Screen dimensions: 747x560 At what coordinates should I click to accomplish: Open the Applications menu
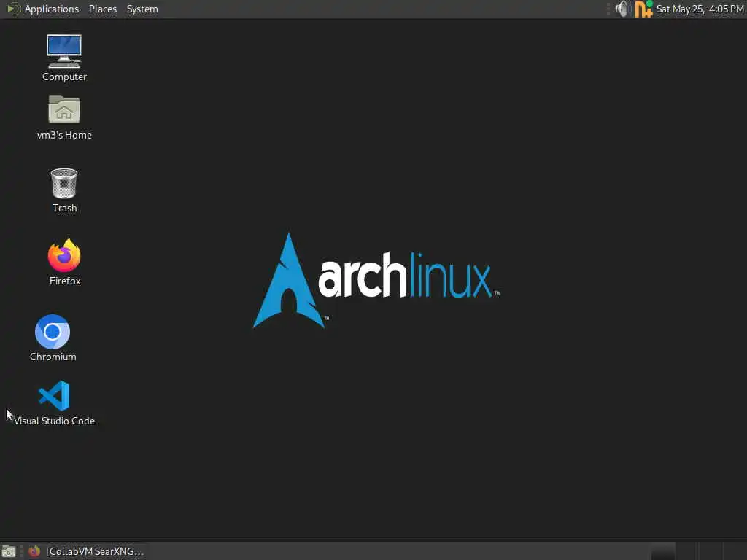(43, 9)
